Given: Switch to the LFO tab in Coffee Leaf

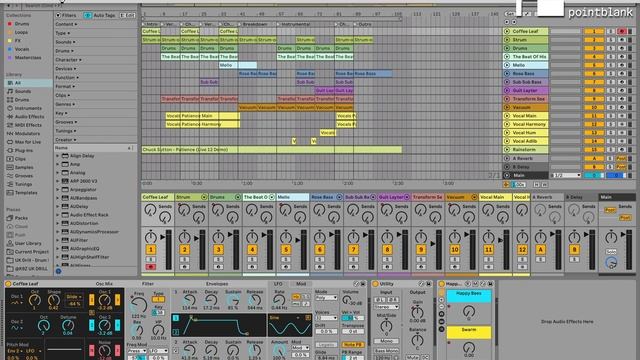Looking at the screenshot, I should point(278,284).
